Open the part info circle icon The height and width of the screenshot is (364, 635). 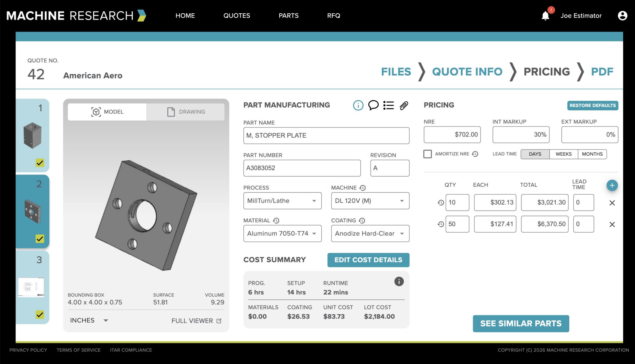tap(358, 105)
